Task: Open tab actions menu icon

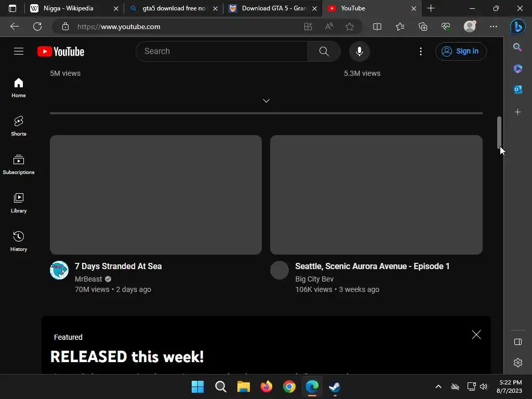Action: tap(12, 8)
